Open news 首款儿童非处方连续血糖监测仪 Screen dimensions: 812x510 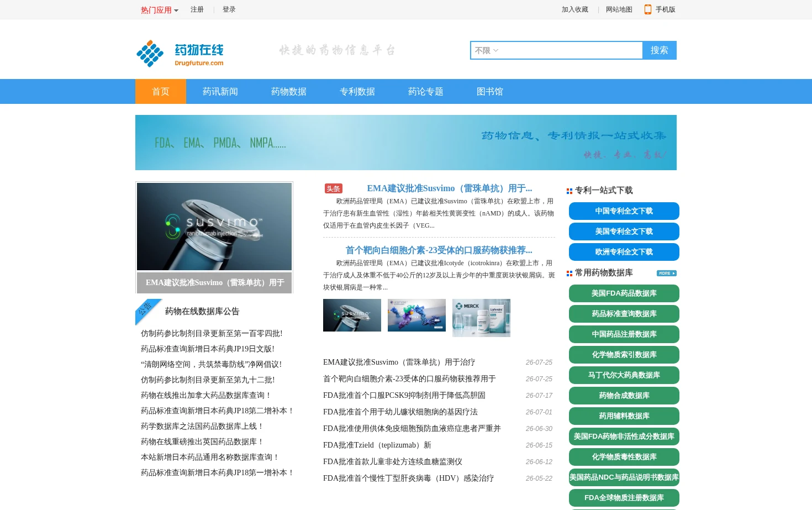pyautogui.click(x=393, y=462)
